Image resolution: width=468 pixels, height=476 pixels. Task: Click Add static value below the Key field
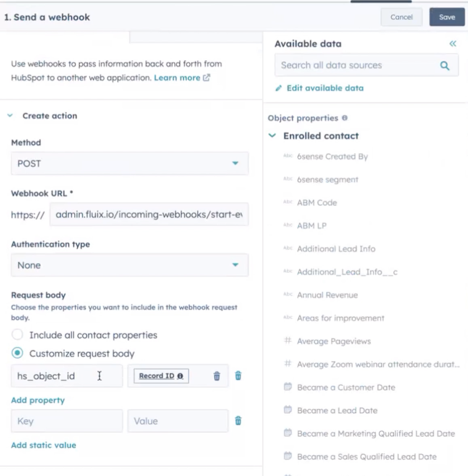point(43,445)
